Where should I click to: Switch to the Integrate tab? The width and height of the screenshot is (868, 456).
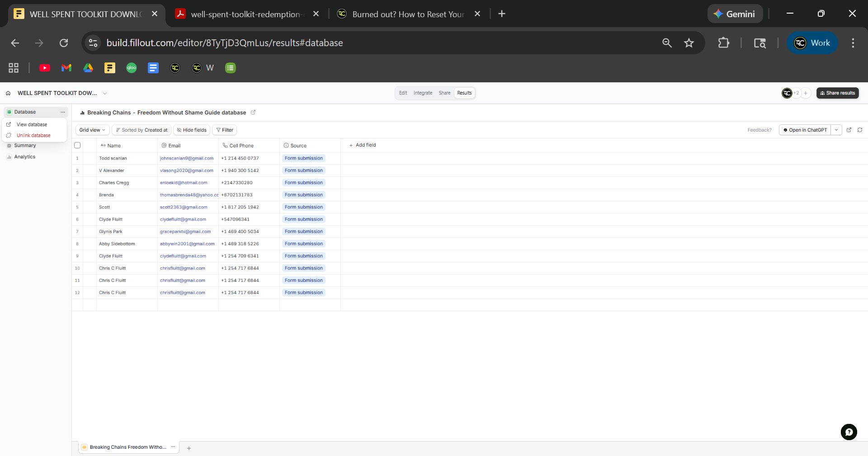(423, 93)
